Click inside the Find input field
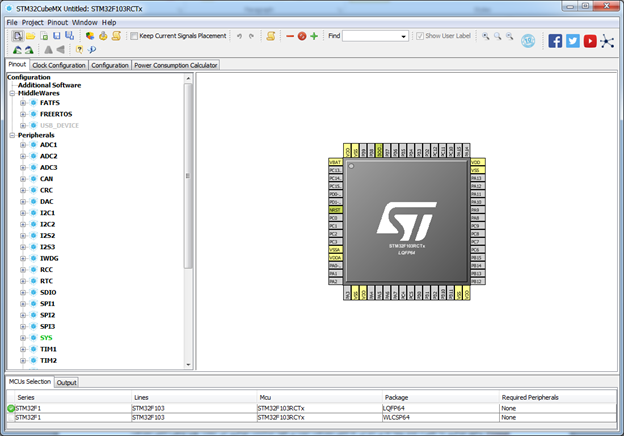624x436 pixels. point(371,37)
